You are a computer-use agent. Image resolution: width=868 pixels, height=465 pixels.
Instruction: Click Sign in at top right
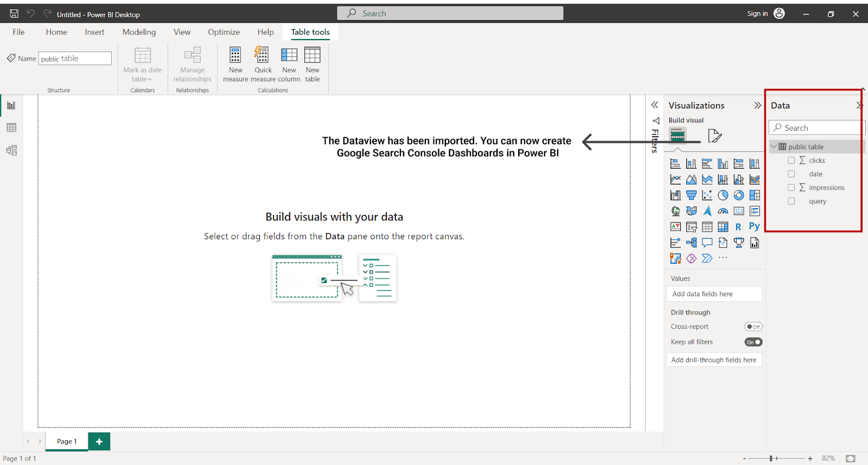757,14
